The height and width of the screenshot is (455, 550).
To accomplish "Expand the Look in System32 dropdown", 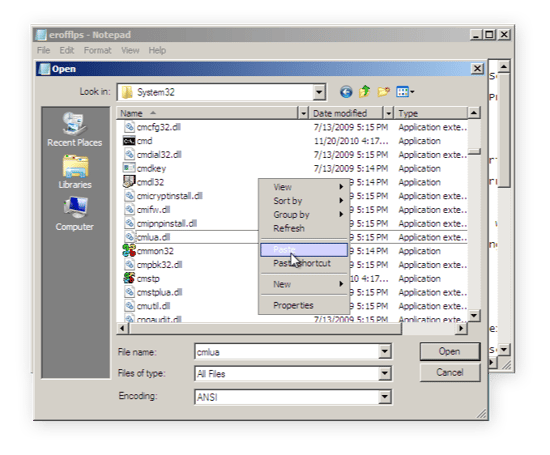I will 318,92.
